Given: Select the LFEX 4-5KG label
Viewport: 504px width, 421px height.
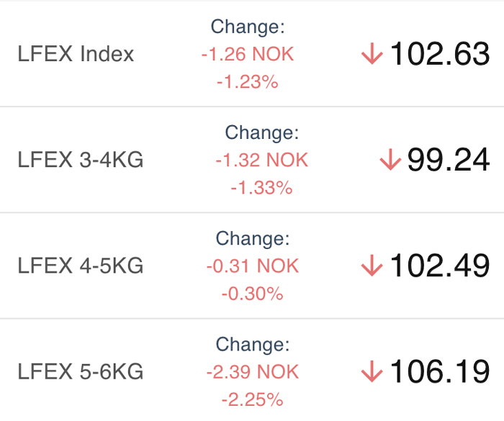Looking at the screenshot, I should tap(81, 266).
